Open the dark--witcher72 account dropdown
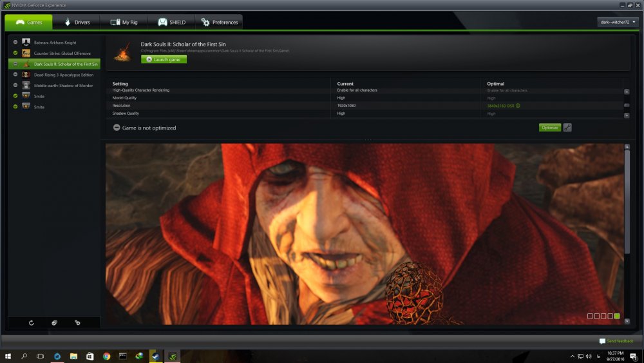644x363 pixels. coord(618,22)
